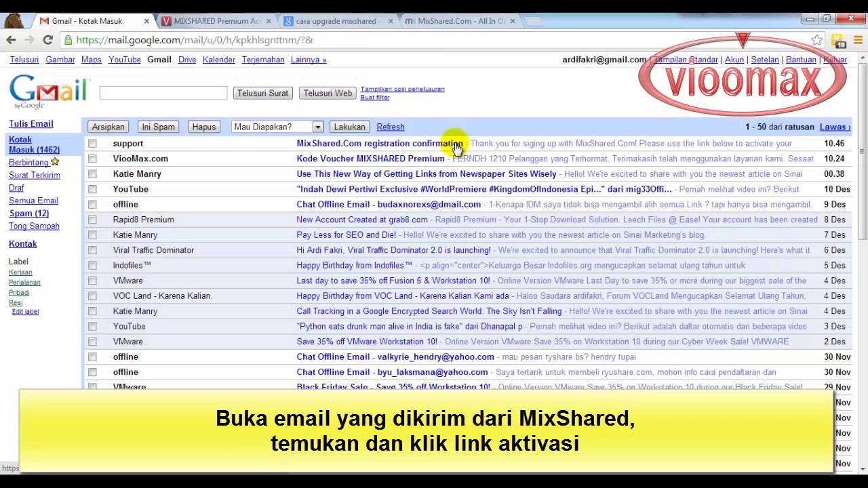The width and height of the screenshot is (868, 488).
Task: Click the browser address bar
Action: 434,40
